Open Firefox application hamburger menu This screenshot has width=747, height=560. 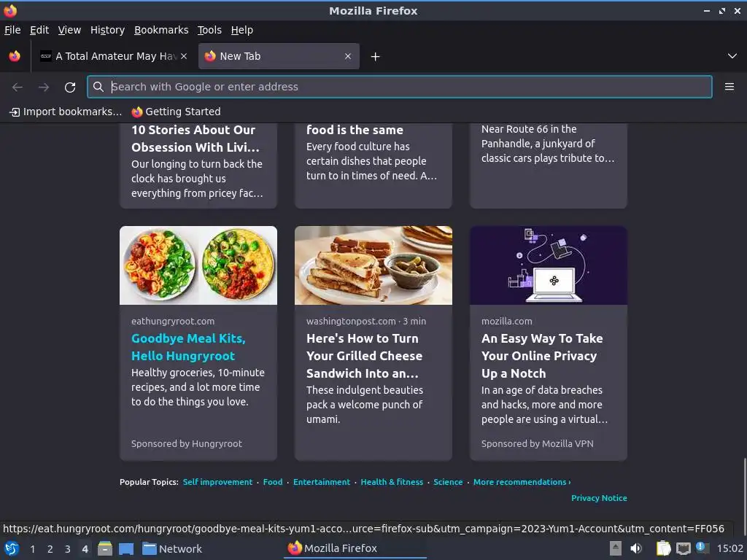point(729,87)
